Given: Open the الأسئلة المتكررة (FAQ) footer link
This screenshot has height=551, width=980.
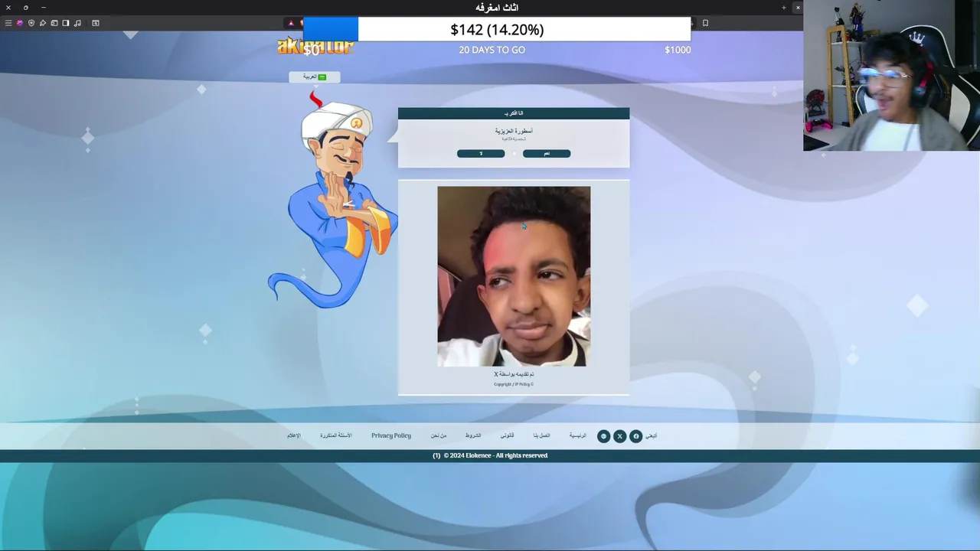Looking at the screenshot, I should (335, 435).
